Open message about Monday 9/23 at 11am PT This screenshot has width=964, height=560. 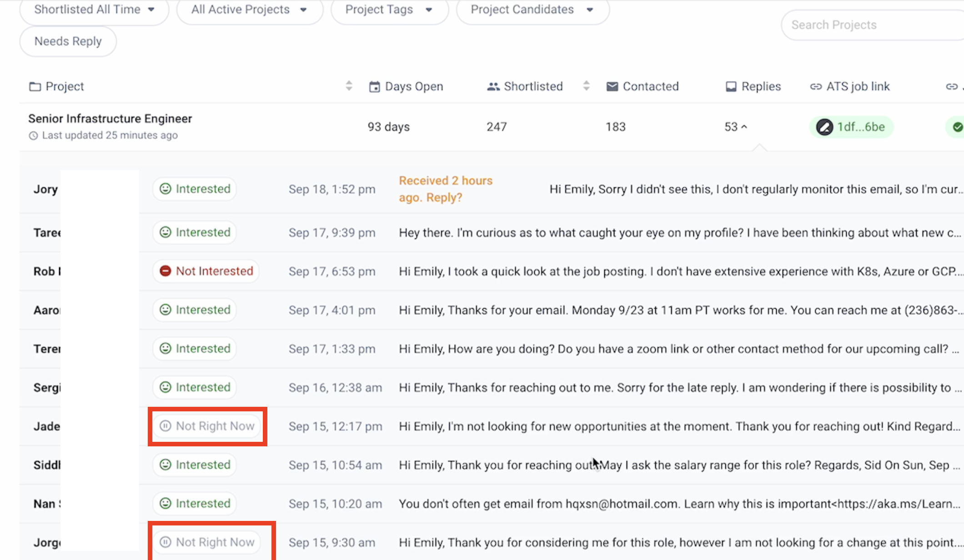pyautogui.click(x=681, y=310)
